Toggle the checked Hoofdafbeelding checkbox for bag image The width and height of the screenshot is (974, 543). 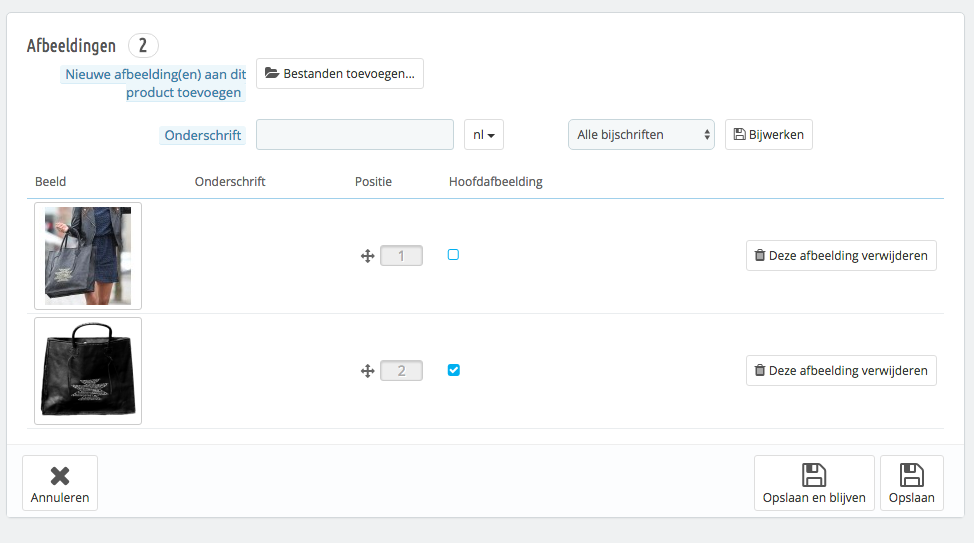(453, 370)
